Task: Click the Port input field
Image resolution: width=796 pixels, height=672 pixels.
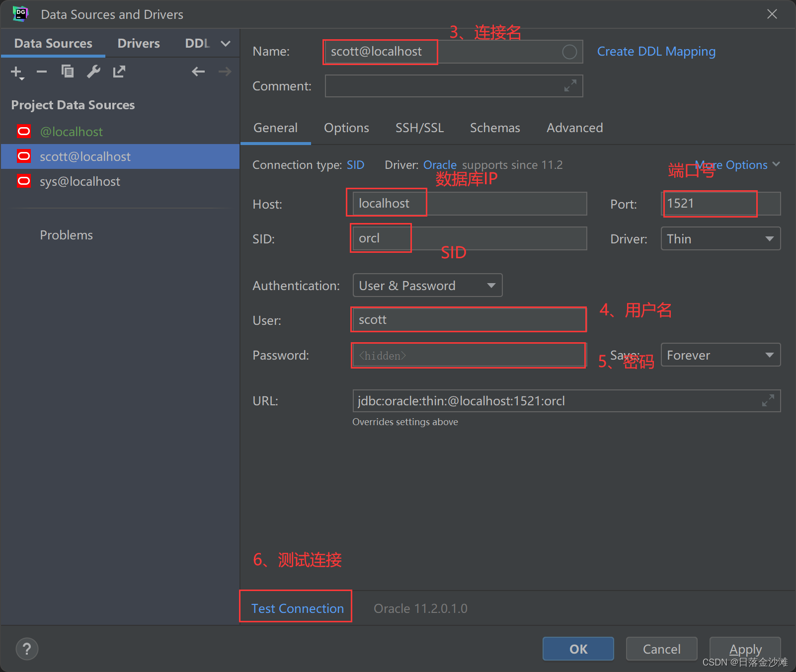Action: tap(720, 204)
